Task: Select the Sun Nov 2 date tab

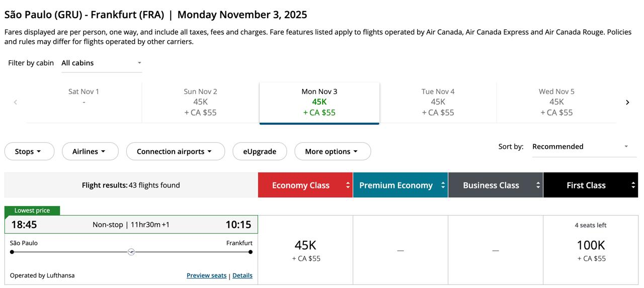Action: 200,102
